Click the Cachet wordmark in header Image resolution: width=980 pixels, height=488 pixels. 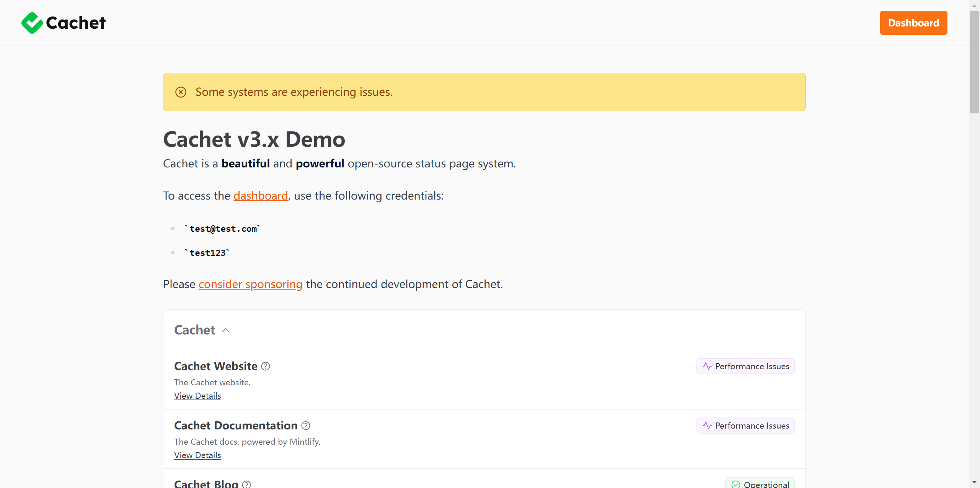[76, 23]
